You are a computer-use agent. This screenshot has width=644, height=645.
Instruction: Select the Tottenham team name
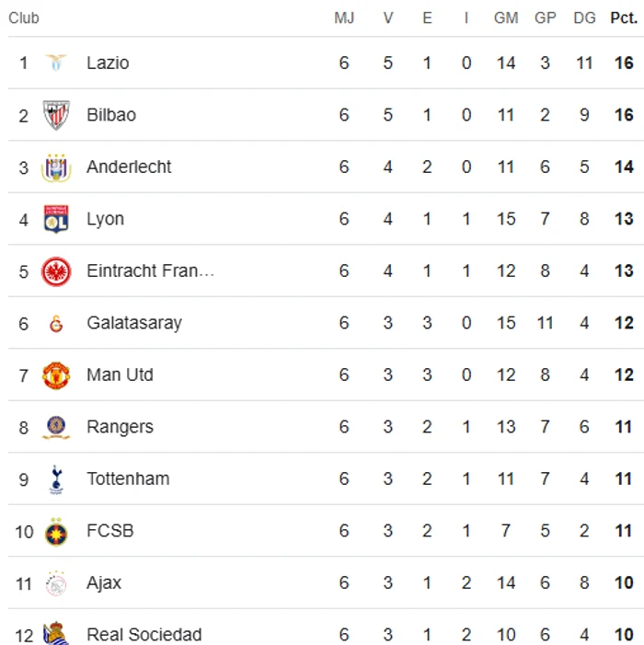tap(128, 478)
